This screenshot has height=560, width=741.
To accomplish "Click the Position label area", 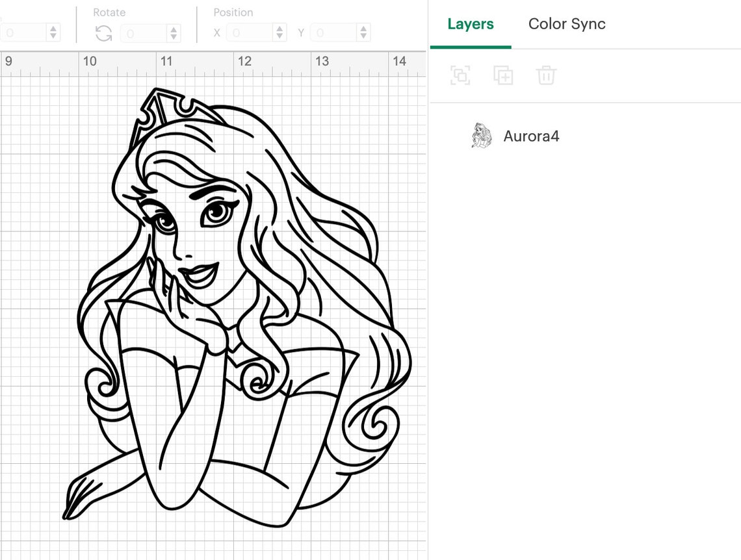I will click(x=233, y=12).
